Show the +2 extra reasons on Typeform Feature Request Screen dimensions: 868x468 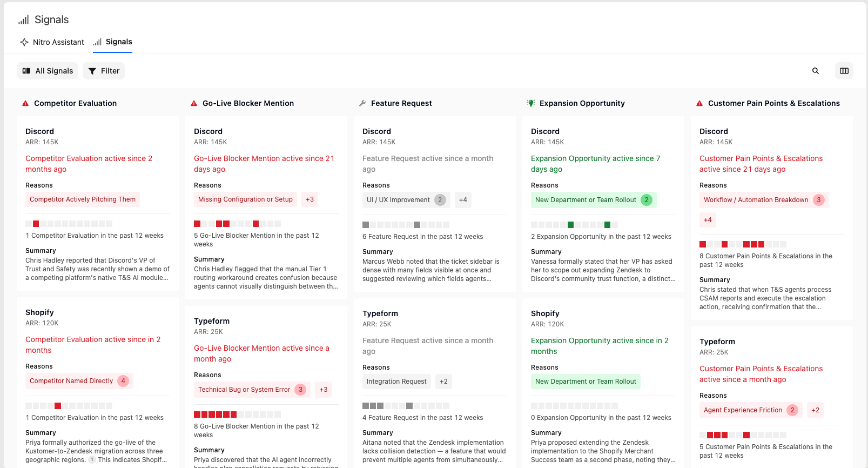(x=443, y=382)
